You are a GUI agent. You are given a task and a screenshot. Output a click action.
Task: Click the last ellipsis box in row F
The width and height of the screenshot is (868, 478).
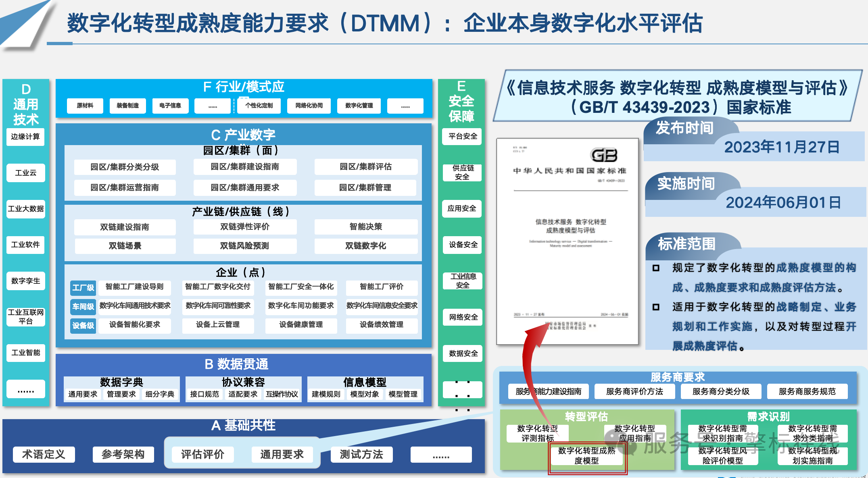[x=405, y=106]
